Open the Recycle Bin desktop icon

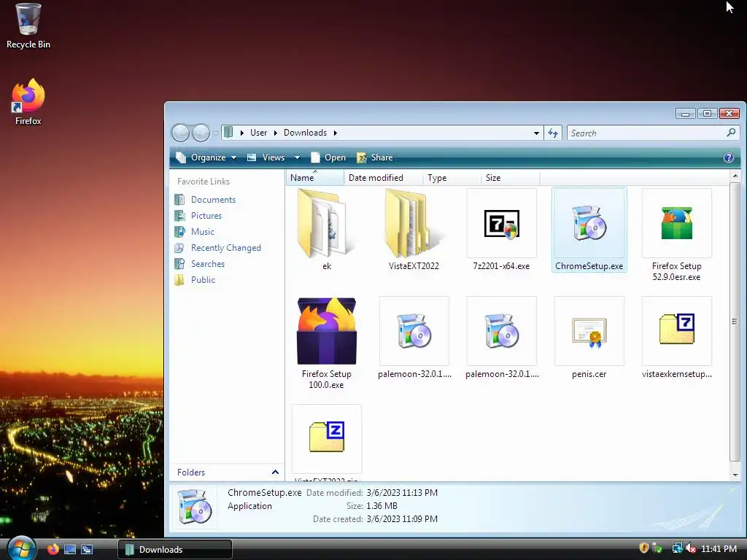[28, 26]
